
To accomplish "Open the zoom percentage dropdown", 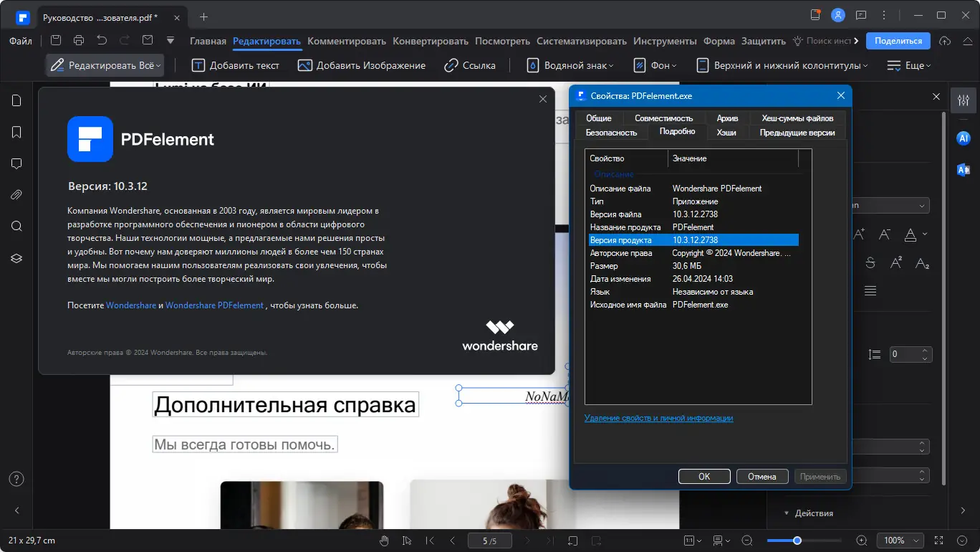I will (900, 541).
